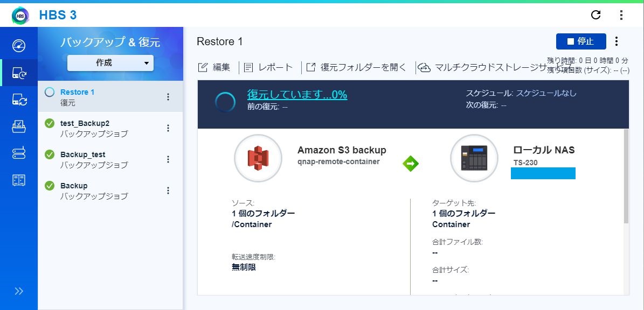The width and height of the screenshot is (644, 310).
Task: Click the Amazon S3 backup title
Action: click(x=342, y=150)
